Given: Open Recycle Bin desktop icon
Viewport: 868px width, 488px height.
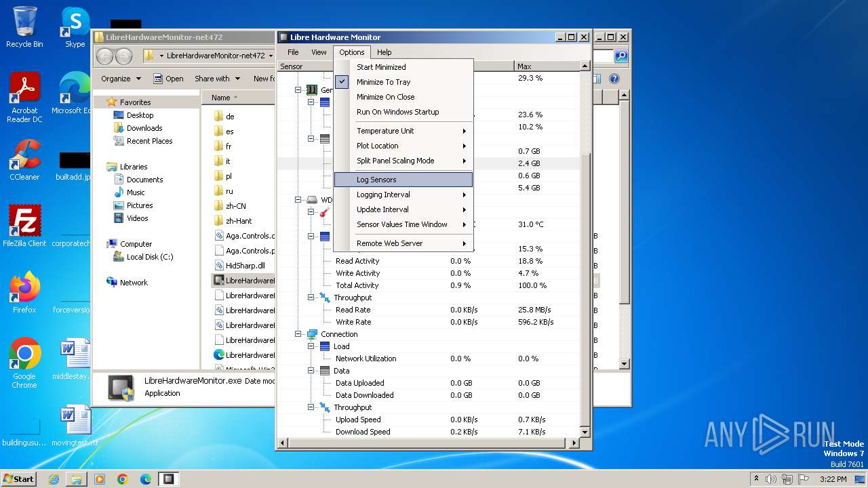Looking at the screenshot, I should [24, 27].
